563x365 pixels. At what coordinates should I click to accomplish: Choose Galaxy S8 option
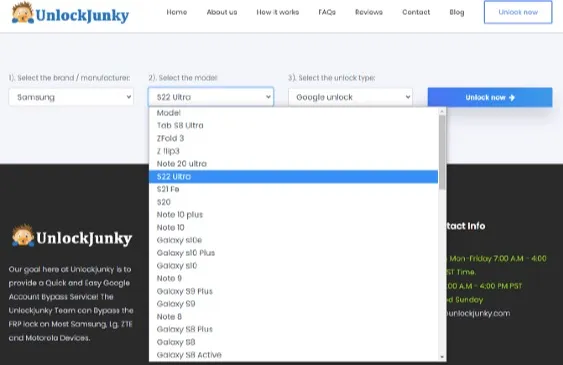pyautogui.click(x=293, y=342)
